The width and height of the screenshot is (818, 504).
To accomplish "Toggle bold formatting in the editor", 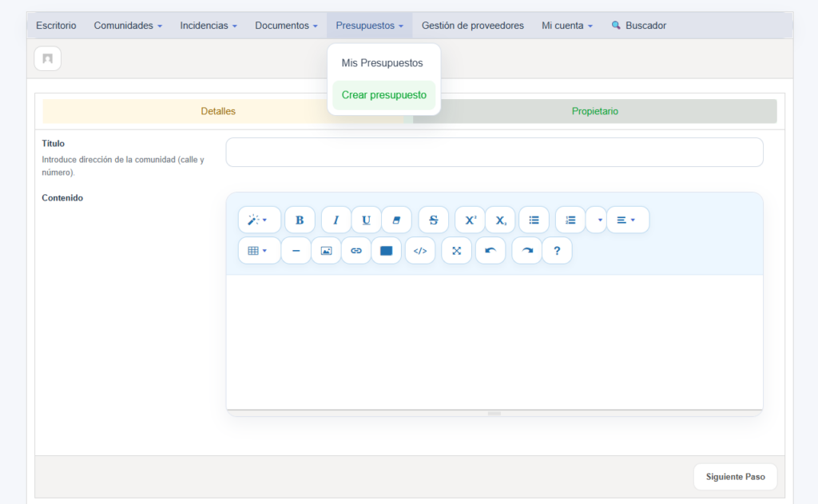I will [x=300, y=220].
